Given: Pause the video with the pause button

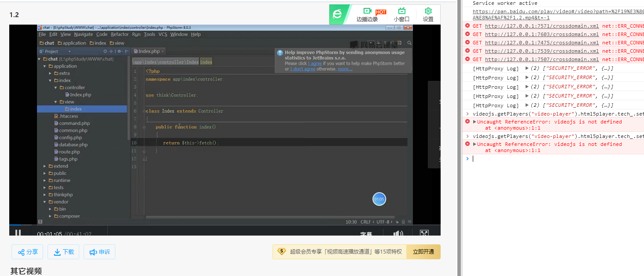Looking at the screenshot, I should pyautogui.click(x=18, y=232).
